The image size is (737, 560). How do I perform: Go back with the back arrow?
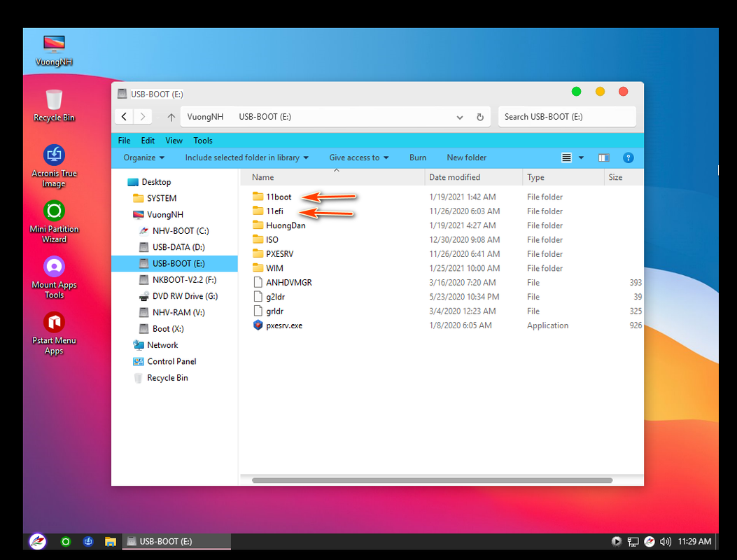tap(124, 117)
